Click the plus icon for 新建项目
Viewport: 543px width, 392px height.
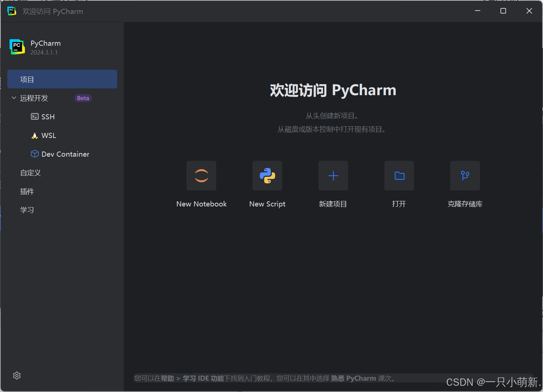[x=333, y=176]
